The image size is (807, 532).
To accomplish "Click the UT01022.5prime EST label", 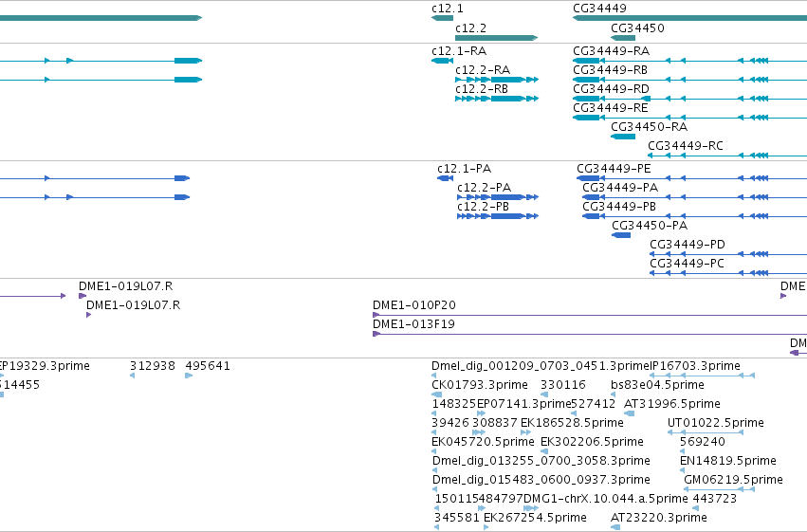I will [x=716, y=424].
